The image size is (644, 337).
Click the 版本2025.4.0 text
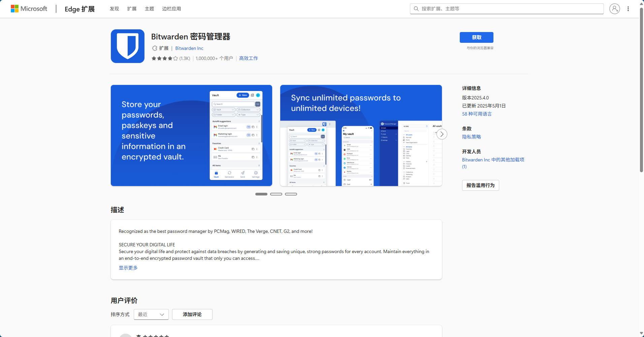tap(475, 98)
